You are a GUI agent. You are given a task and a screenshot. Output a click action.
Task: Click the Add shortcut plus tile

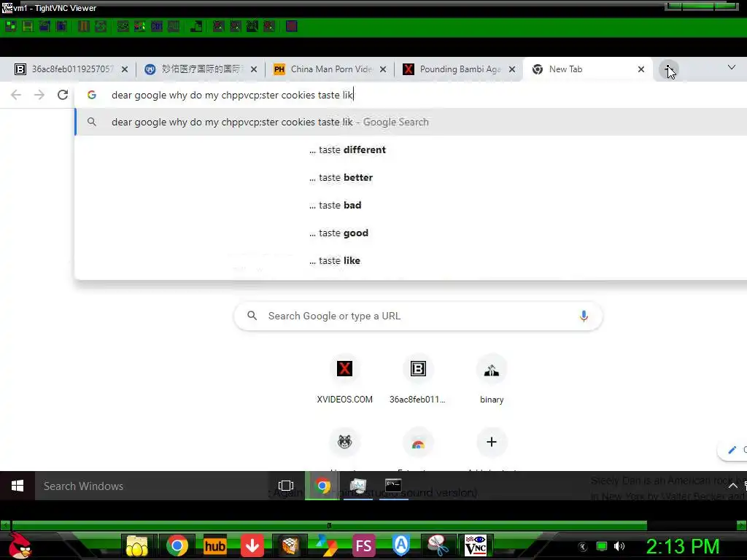pyautogui.click(x=492, y=443)
